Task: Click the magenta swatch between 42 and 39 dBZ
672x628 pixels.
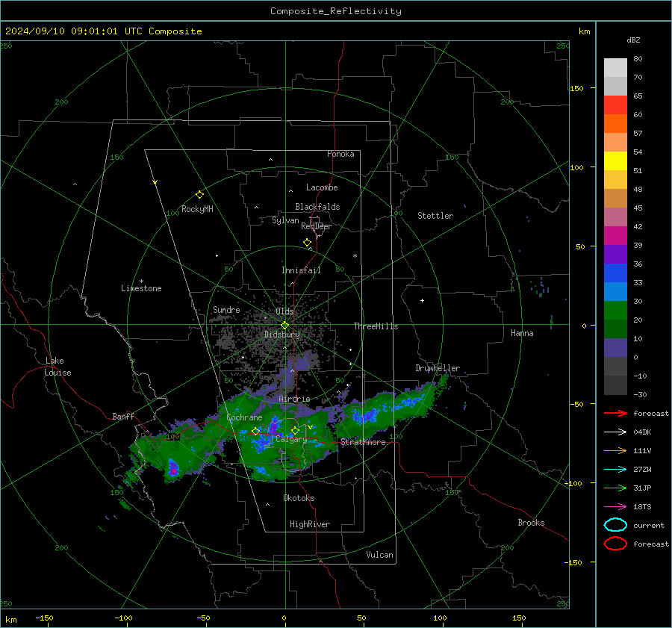Action: point(615,236)
